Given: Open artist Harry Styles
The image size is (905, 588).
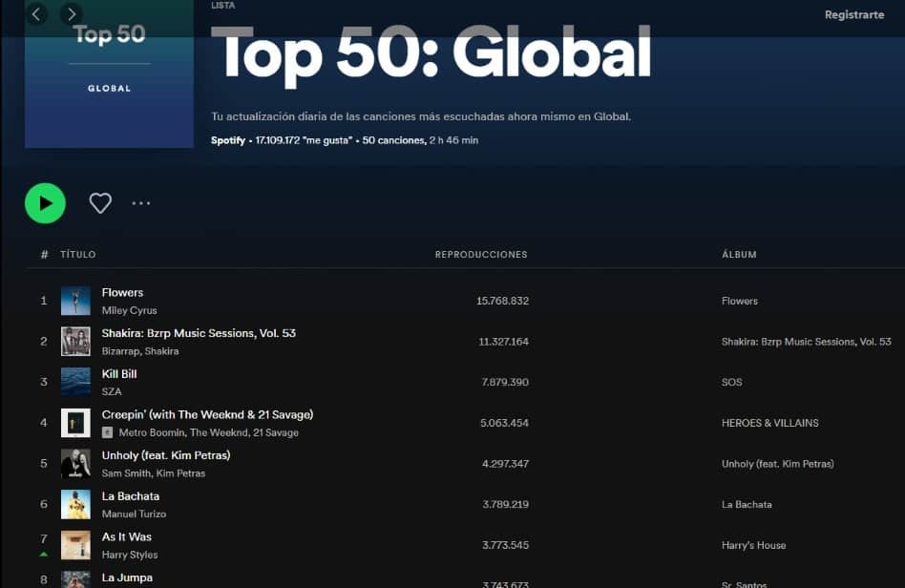Looking at the screenshot, I should point(130,555).
